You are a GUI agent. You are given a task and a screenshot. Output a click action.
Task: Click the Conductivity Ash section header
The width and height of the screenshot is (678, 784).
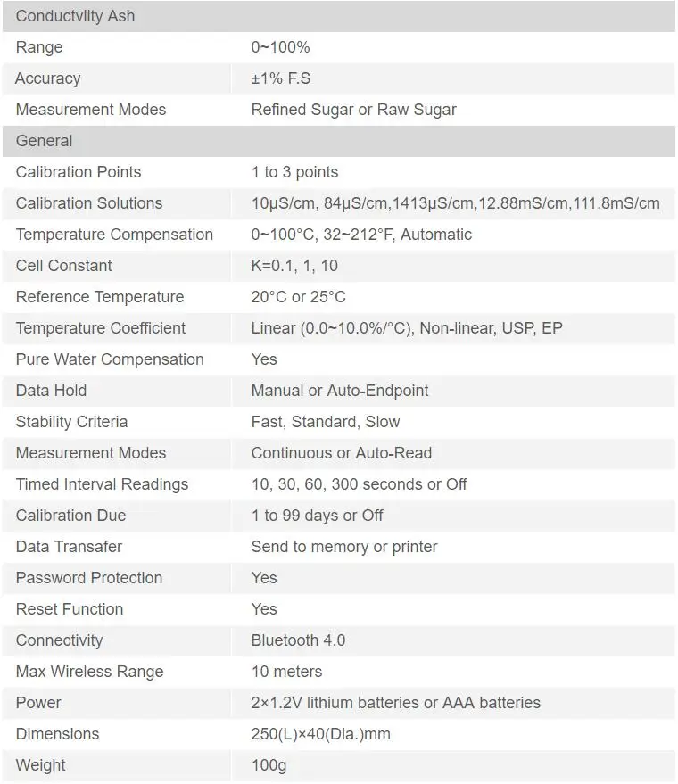click(x=339, y=16)
